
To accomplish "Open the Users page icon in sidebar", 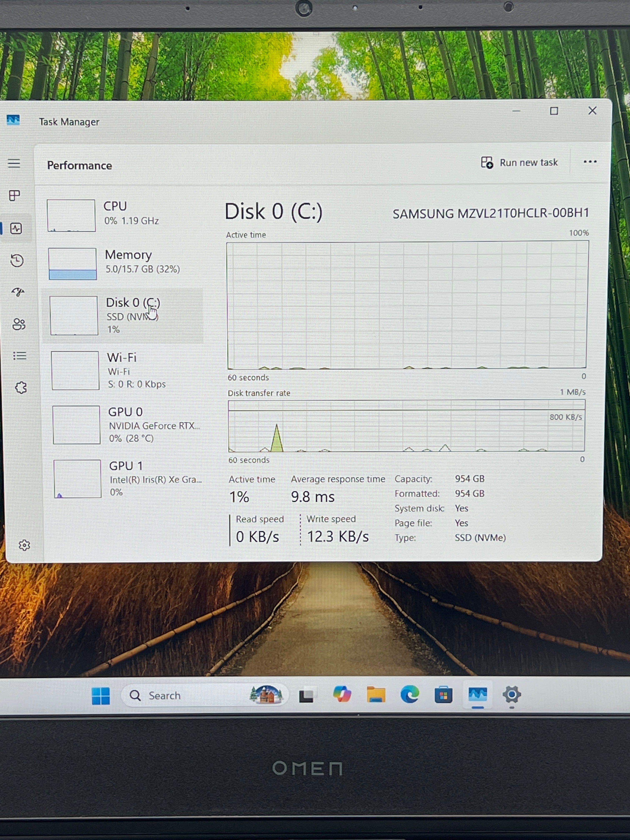I will [19, 324].
